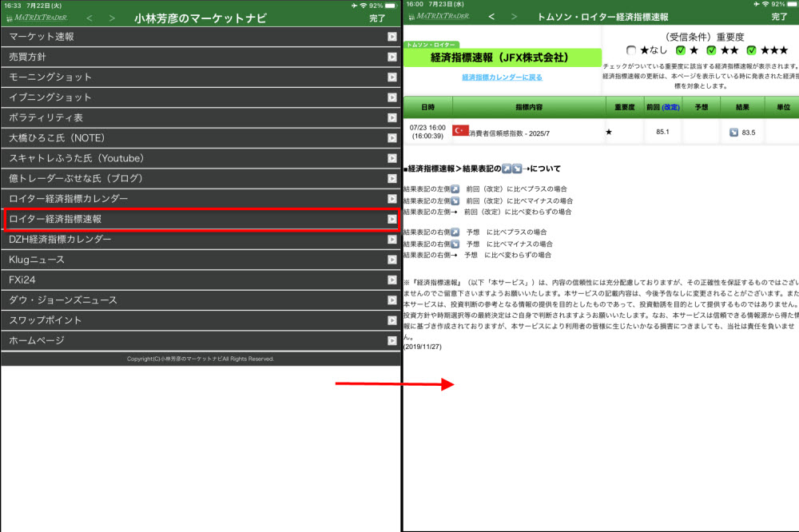Viewport: 799px width, 532px height.
Task: Tap arrow icon for DZH経済指標カレンダー
Action: click(392, 240)
